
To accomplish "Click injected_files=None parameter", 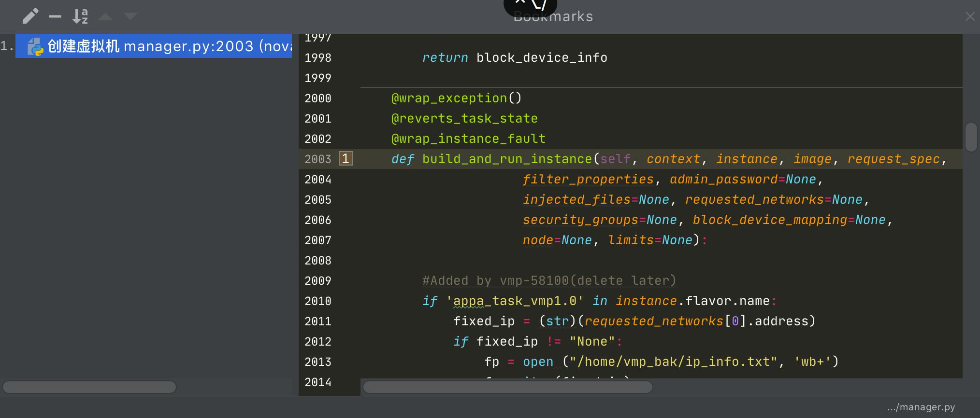I will tap(596, 199).
